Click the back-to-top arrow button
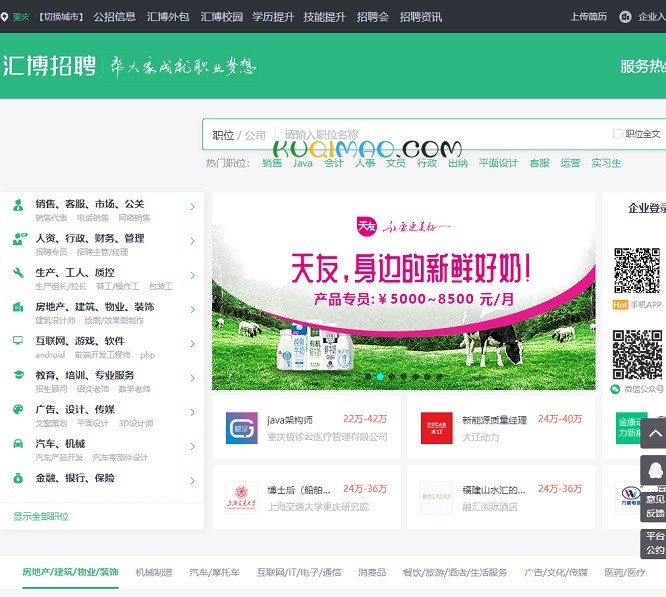The width and height of the screenshot is (666, 597). (x=654, y=434)
